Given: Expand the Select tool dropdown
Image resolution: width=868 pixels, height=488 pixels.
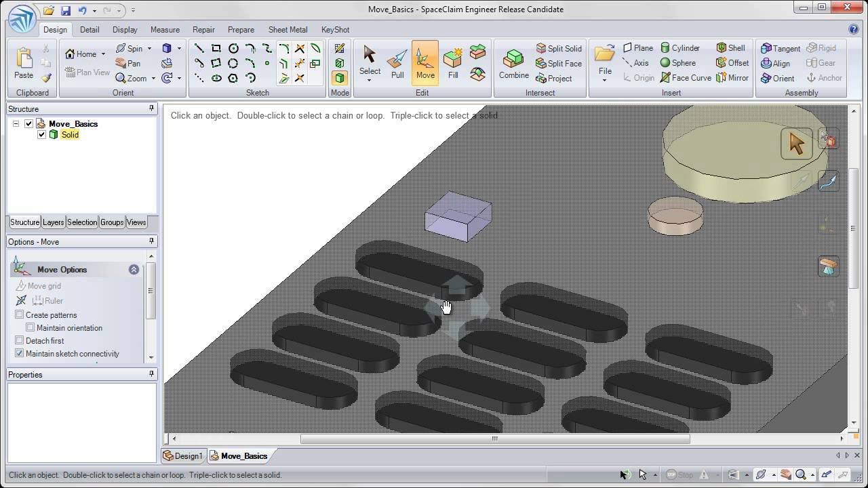Looking at the screenshot, I should click(370, 81).
